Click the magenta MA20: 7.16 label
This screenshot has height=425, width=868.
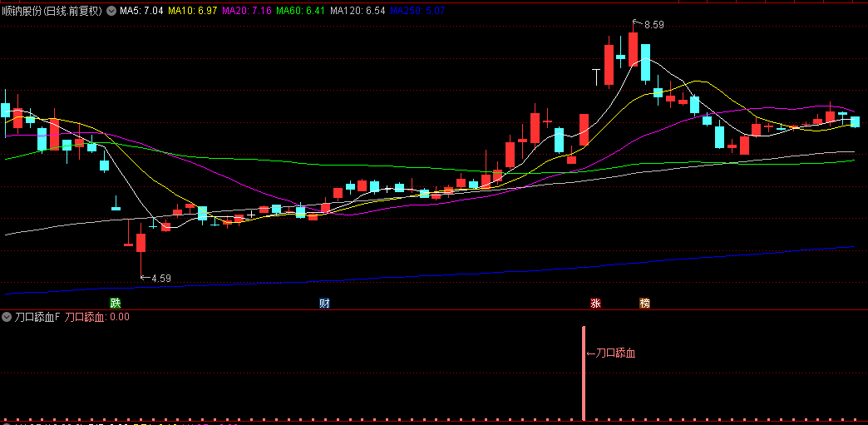tap(246, 11)
